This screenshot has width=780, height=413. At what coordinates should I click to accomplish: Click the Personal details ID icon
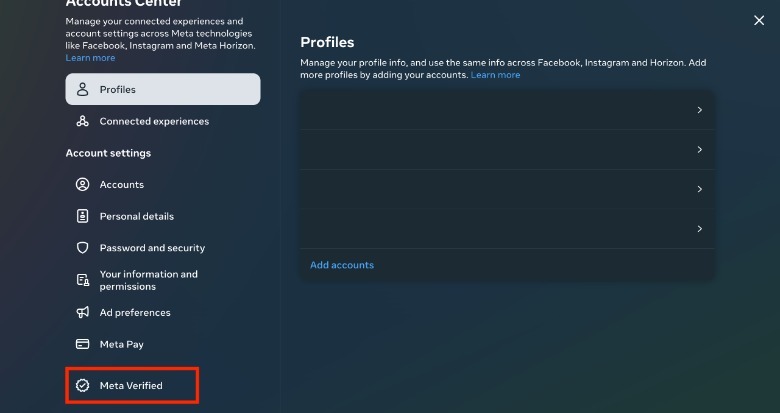83,216
